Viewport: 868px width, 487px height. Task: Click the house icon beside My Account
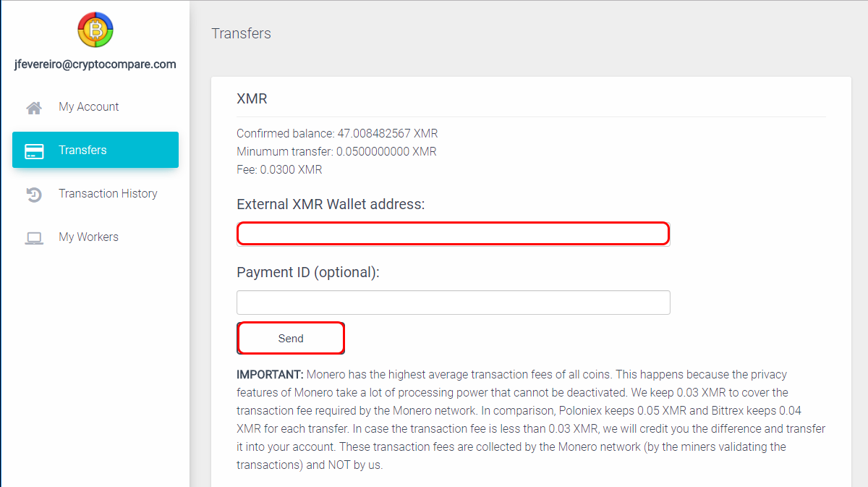click(34, 107)
